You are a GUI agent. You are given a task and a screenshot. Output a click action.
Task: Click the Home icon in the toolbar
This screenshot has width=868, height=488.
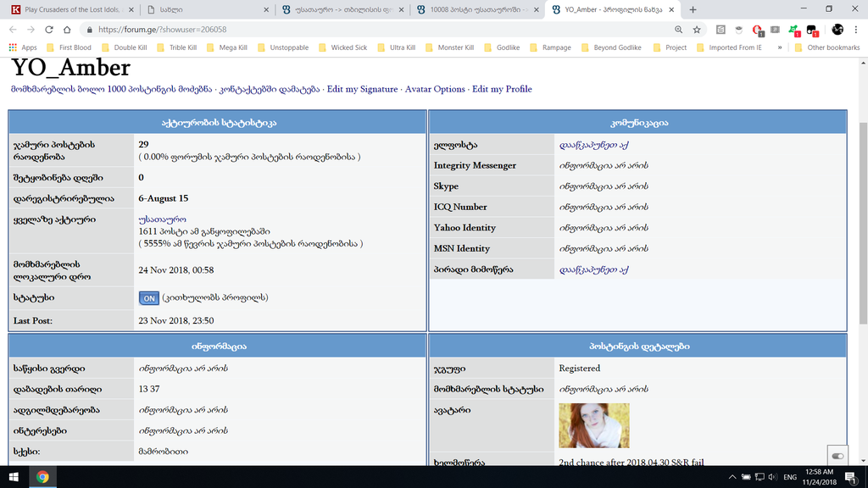(x=67, y=28)
